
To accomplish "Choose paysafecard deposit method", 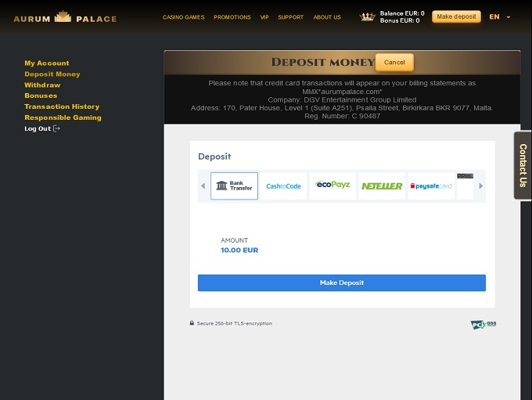I will [x=430, y=186].
